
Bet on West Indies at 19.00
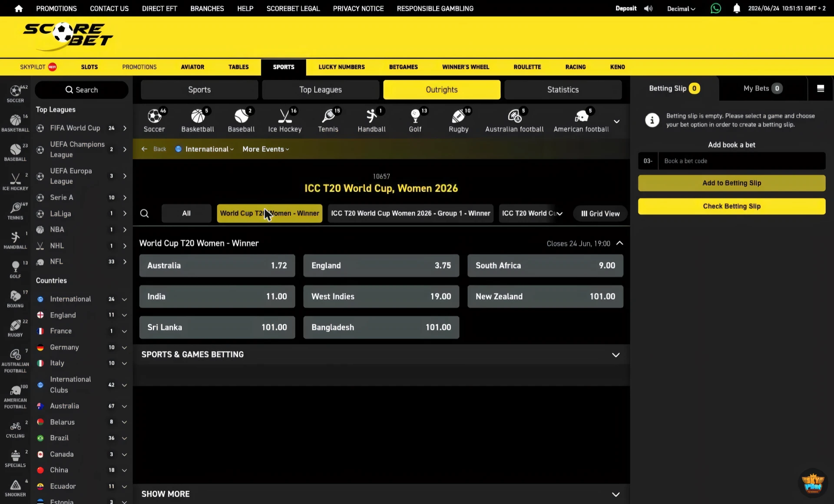click(x=381, y=296)
